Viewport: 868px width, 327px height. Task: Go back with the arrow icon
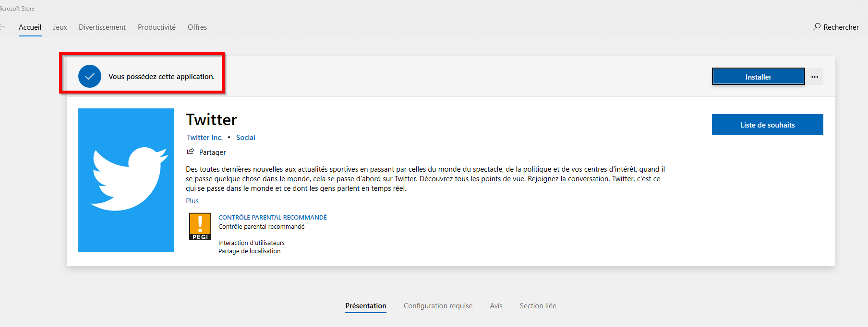[2, 27]
